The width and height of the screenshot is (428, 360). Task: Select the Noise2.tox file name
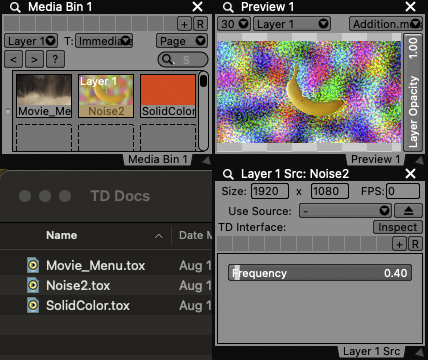pyautogui.click(x=78, y=286)
